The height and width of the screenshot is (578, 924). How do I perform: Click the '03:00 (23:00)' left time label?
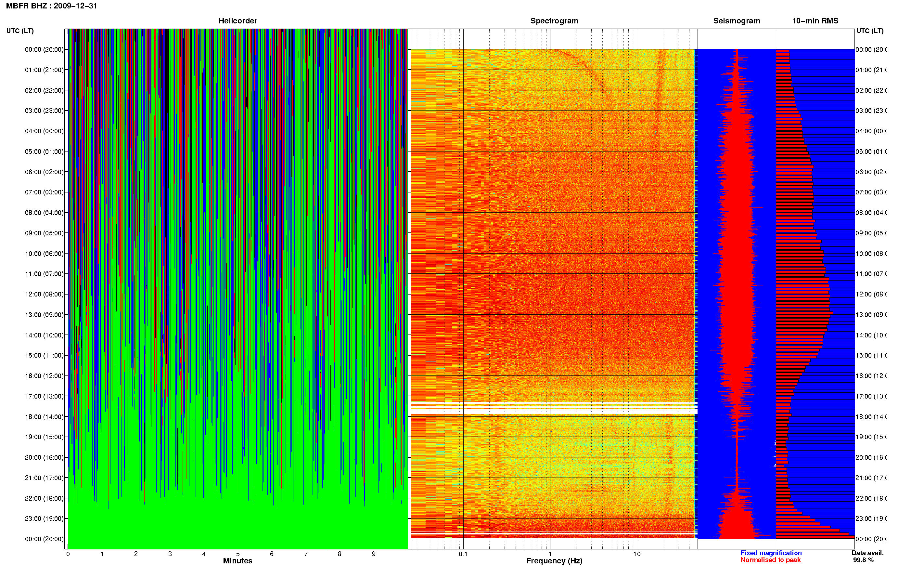click(x=44, y=111)
